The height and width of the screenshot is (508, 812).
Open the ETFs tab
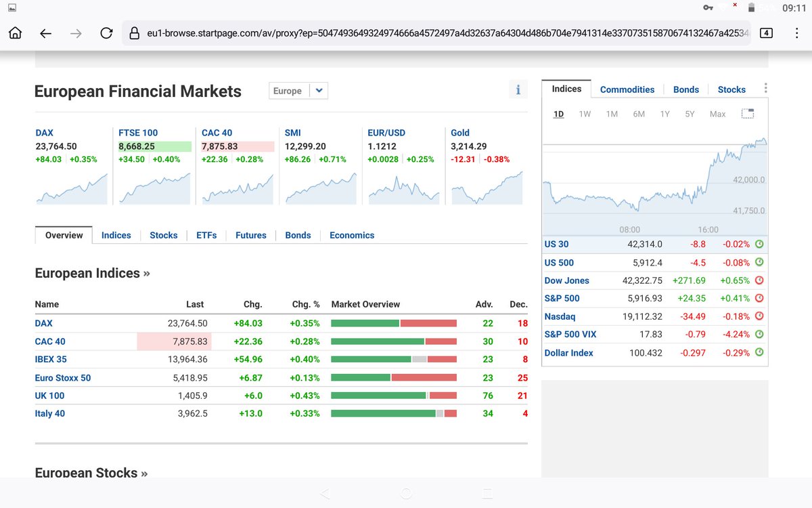[206, 235]
